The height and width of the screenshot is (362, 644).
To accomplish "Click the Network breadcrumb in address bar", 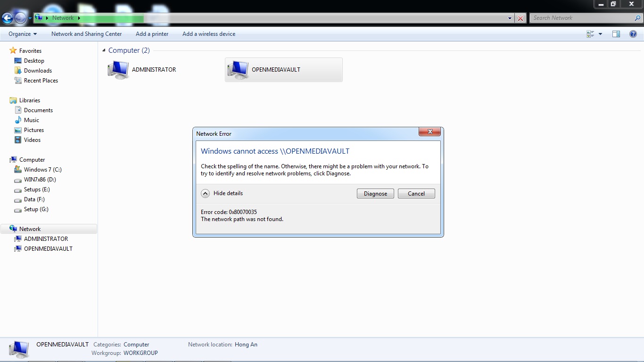I will pyautogui.click(x=63, y=18).
